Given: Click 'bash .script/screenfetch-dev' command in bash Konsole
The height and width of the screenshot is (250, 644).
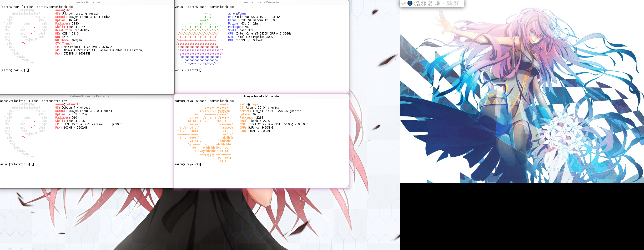Looking at the screenshot, I should click(50, 7).
